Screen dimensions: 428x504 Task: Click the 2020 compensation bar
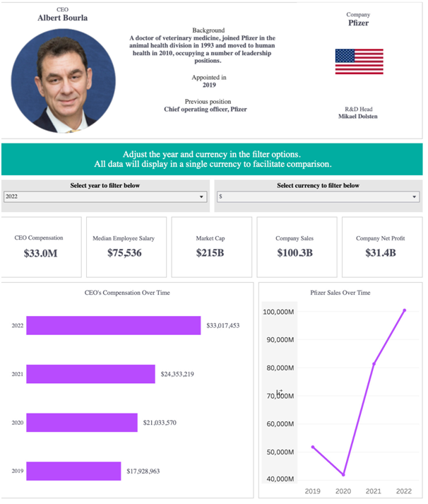pyautogui.click(x=81, y=423)
